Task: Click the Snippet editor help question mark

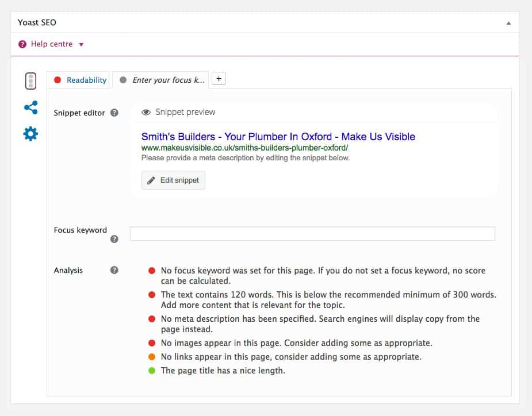Action: click(114, 113)
